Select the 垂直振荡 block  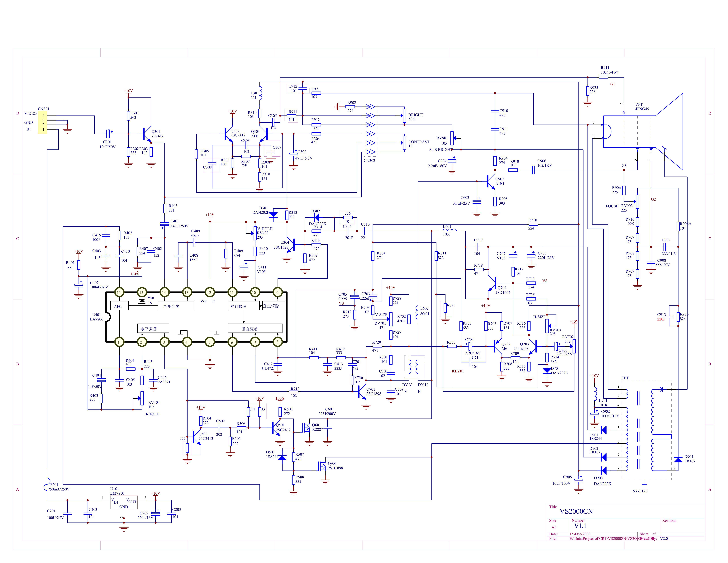[244, 306]
